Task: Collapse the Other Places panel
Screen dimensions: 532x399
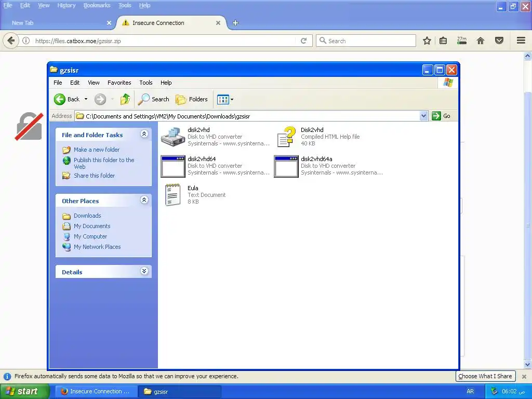Action: pyautogui.click(x=144, y=200)
